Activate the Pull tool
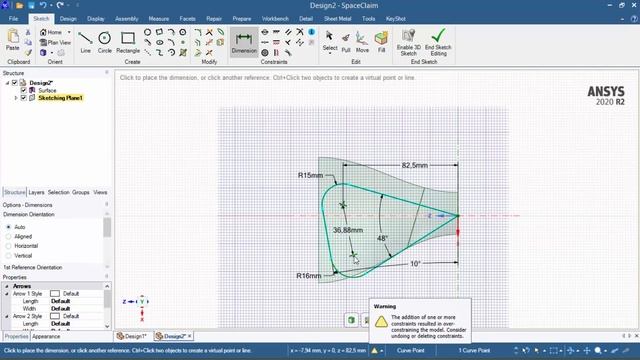 [346, 43]
